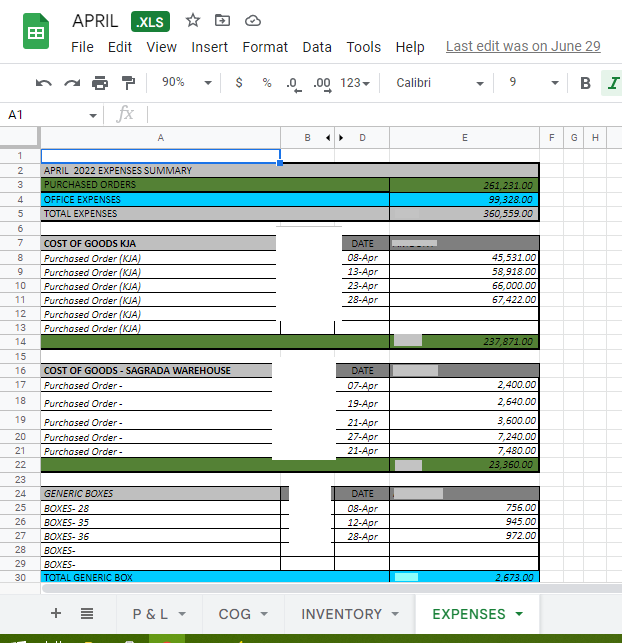Viewport: 622px width, 643px height.
Task: Open the All Sheets list icon
Action: coord(87,614)
